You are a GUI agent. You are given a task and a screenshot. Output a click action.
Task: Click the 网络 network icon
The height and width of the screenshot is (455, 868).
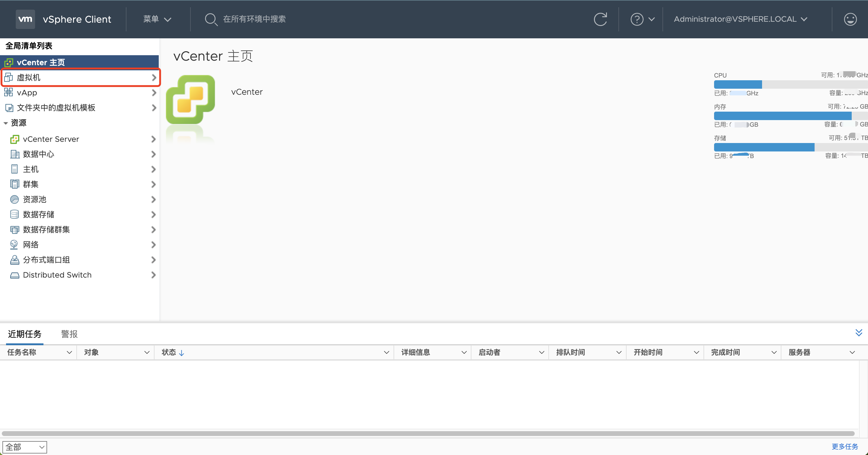click(x=14, y=244)
